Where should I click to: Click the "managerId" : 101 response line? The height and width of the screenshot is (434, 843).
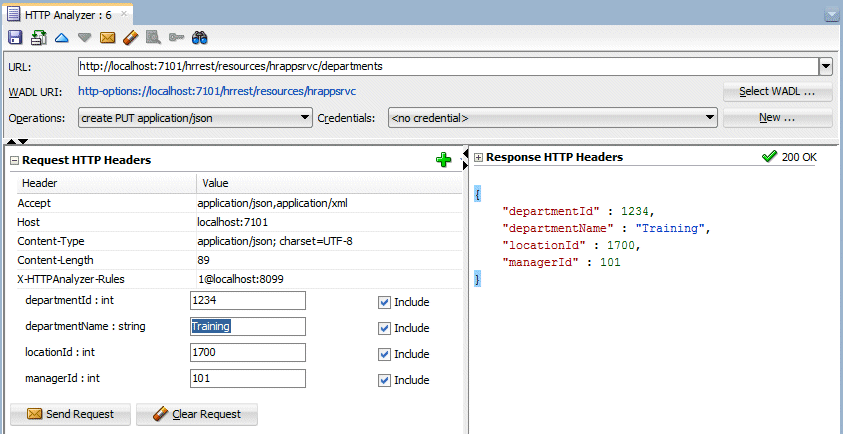(x=561, y=262)
